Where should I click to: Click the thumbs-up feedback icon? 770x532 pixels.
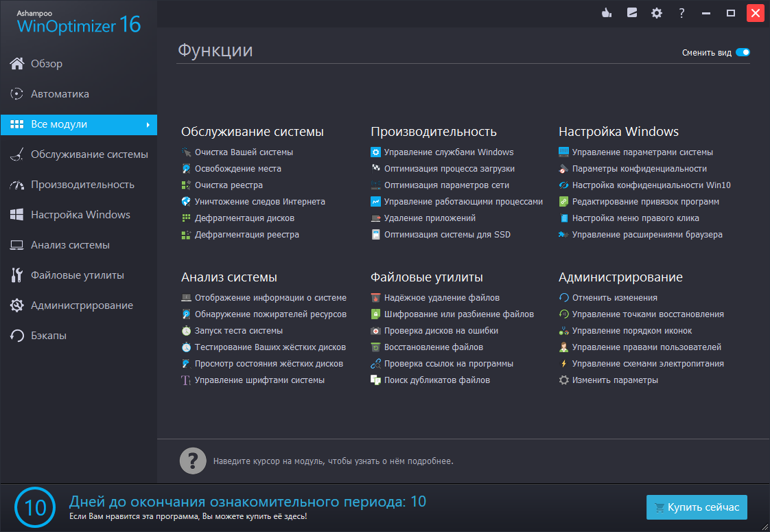[x=607, y=13]
